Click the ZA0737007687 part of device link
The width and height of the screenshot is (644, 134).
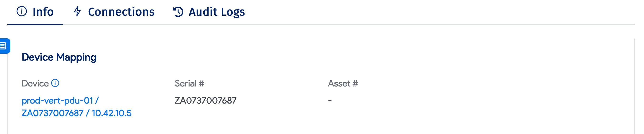click(x=52, y=113)
